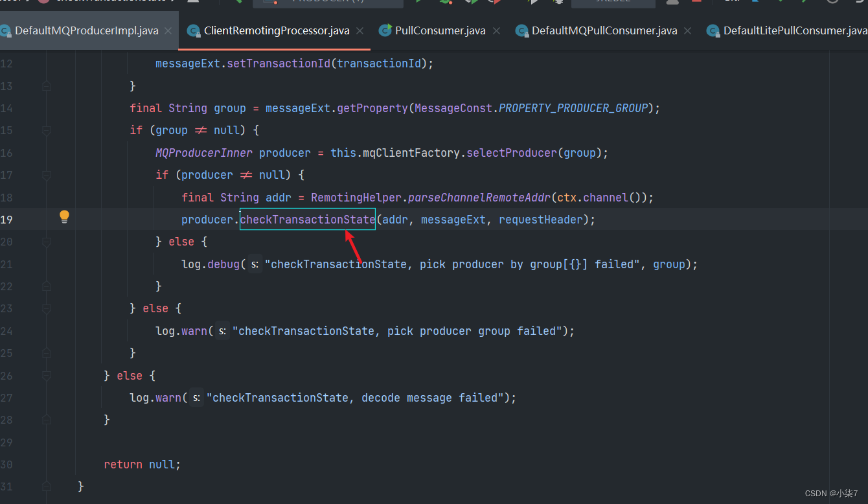This screenshot has width=868, height=504.
Task: Click the checkTransactionState method call on line 19
Action: pos(308,220)
